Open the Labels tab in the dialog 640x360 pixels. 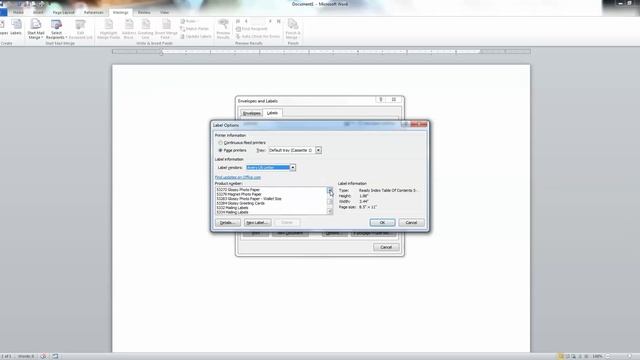272,113
